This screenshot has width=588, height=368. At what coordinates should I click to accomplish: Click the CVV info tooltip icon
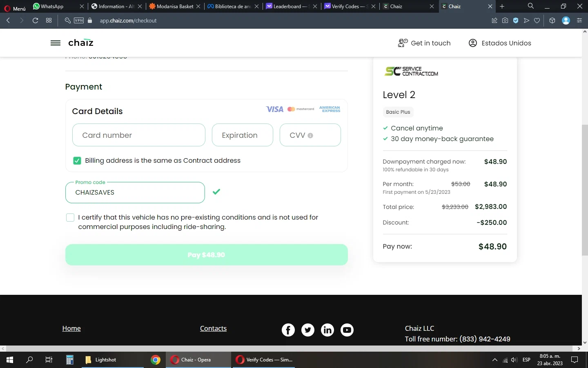pos(310,135)
